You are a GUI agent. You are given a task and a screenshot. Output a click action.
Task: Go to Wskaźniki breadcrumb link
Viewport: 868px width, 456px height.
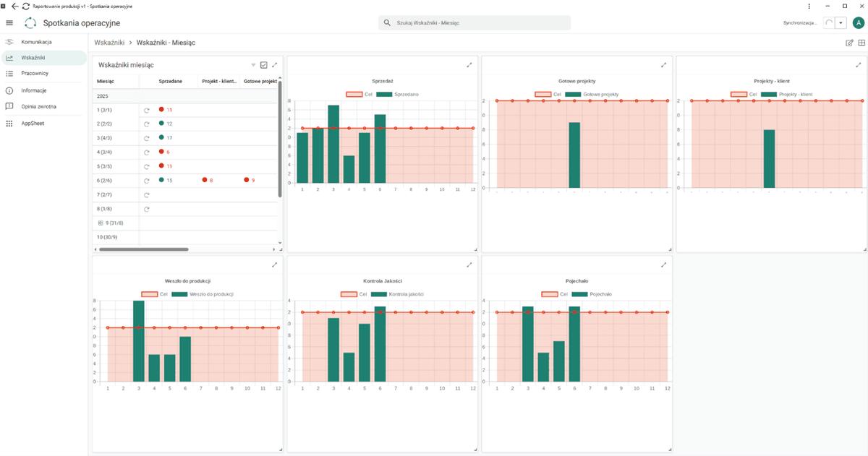[109, 43]
